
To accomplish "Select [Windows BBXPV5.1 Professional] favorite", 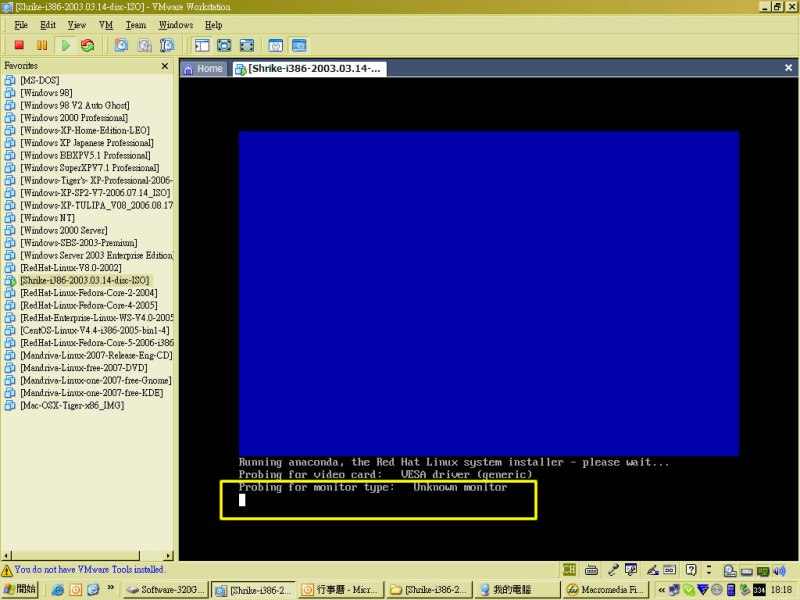I will tap(86, 156).
